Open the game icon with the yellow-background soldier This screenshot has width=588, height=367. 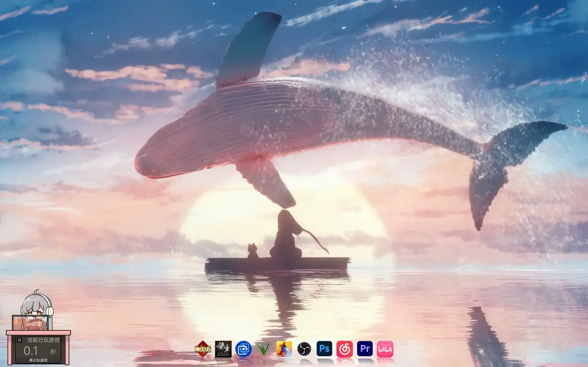284,349
